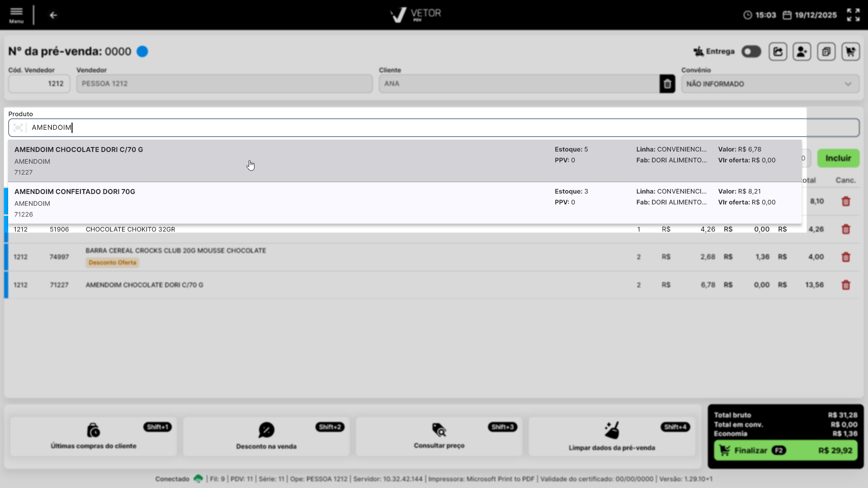Click the Conectado status icon in footer
Viewport: 868px width, 488px height.
coord(198,479)
